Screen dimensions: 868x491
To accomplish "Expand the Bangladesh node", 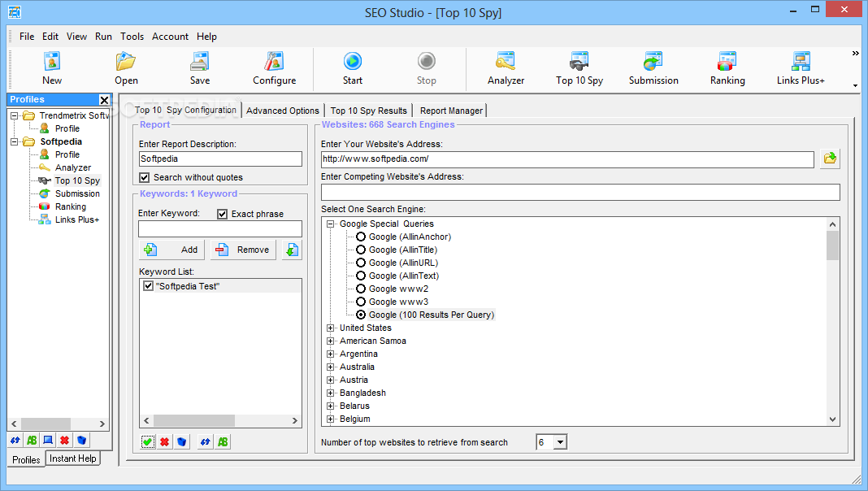I will 331,393.
